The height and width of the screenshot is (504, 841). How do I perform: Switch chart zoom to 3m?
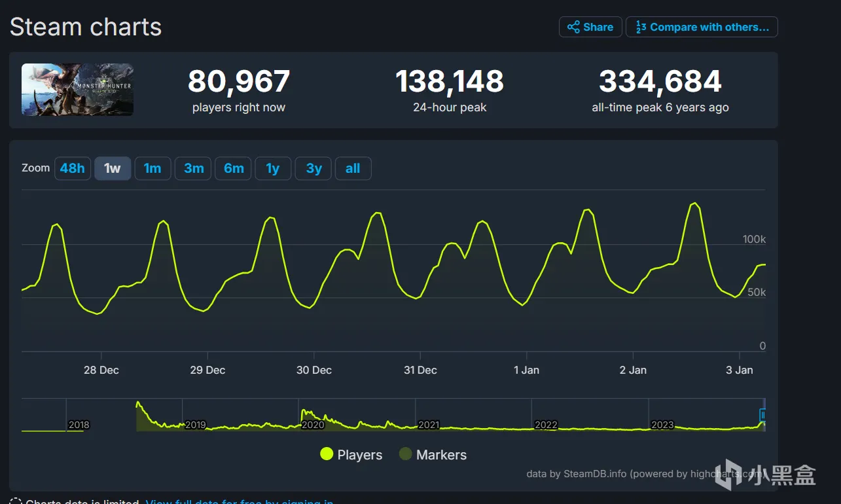pos(193,168)
